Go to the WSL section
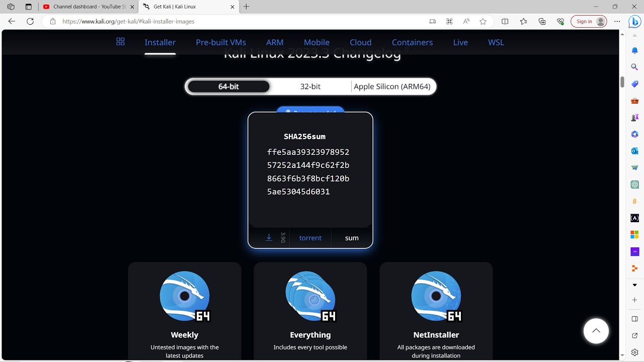644x362 pixels. (x=496, y=42)
